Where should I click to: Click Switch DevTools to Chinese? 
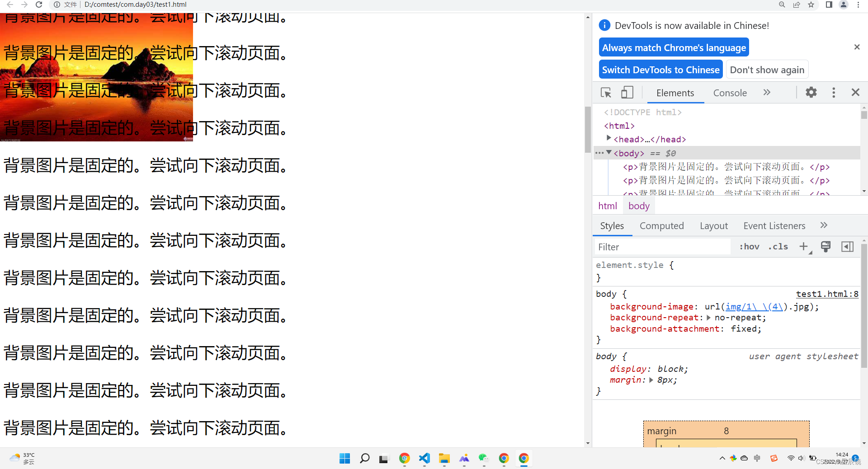point(661,70)
